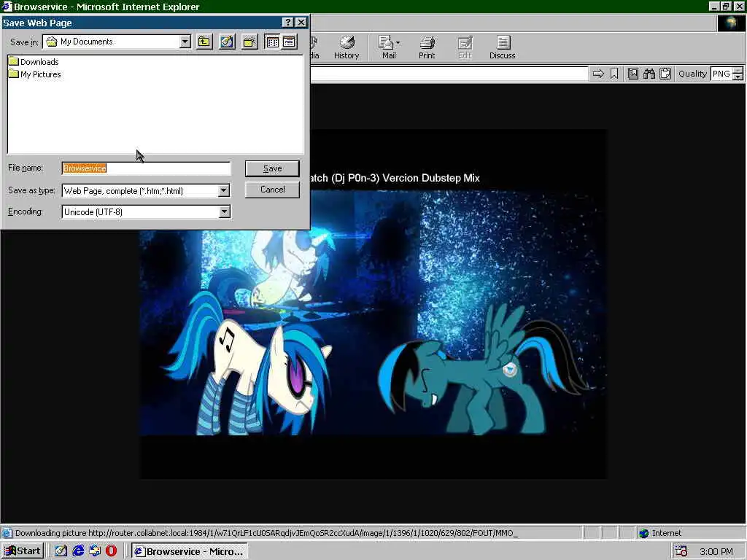747x560 pixels.
Task: Open the Encoding dropdown
Action: 224,212
